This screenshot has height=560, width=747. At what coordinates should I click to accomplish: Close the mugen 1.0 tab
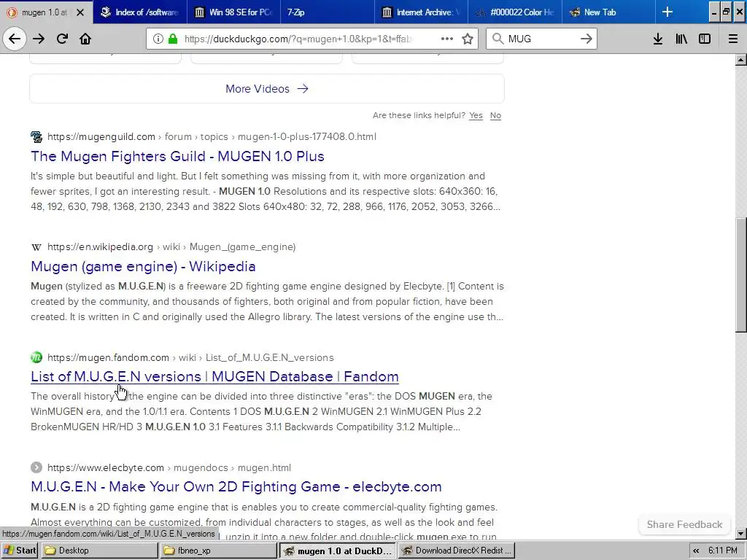pos(80,12)
